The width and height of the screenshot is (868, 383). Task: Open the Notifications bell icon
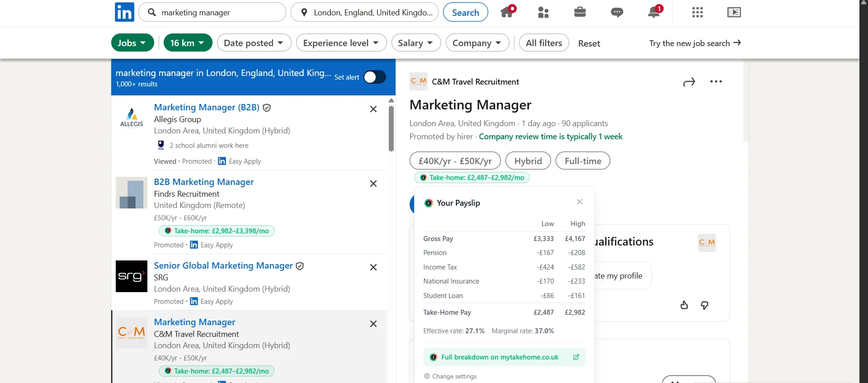(x=655, y=11)
